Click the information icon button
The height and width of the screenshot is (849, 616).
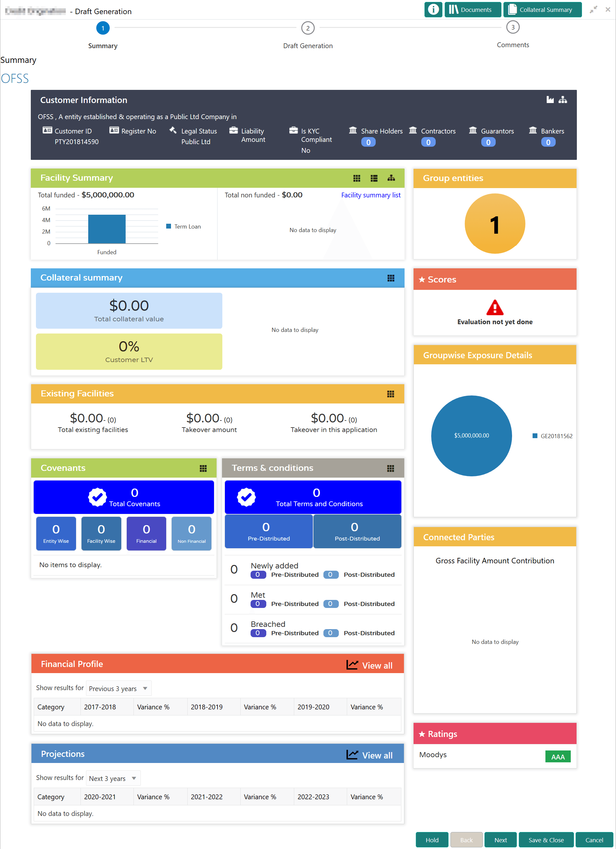[x=433, y=10]
